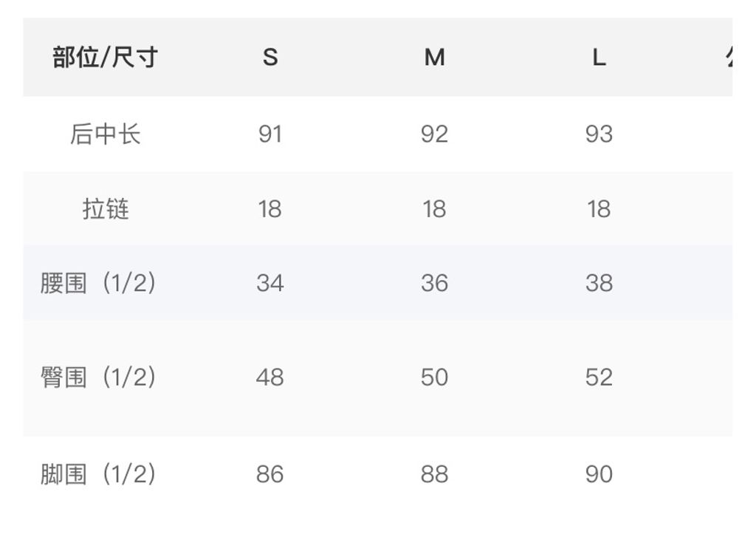Click the 后中长 value 93 for size L

tap(599, 134)
